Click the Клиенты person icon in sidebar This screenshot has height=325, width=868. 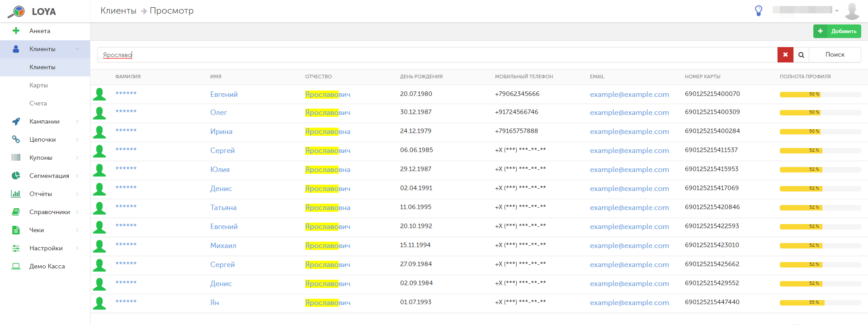(x=16, y=49)
